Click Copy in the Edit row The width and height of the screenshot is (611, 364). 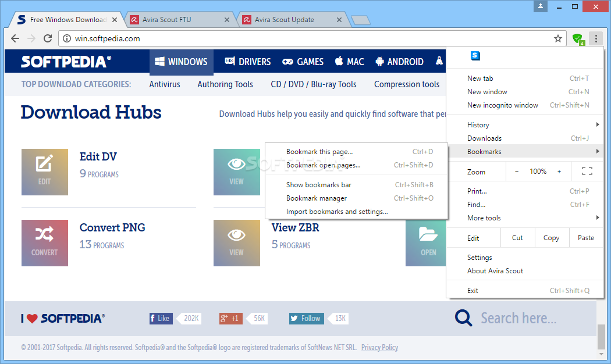click(x=552, y=238)
